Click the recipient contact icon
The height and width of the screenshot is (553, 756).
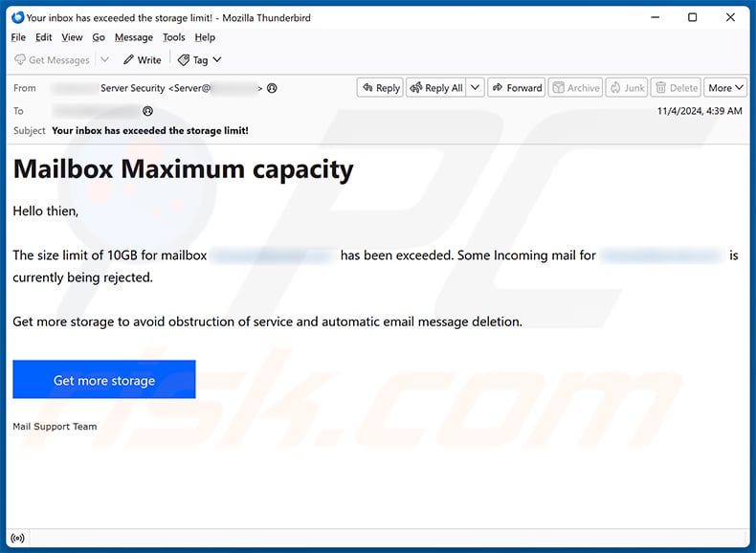click(x=147, y=111)
